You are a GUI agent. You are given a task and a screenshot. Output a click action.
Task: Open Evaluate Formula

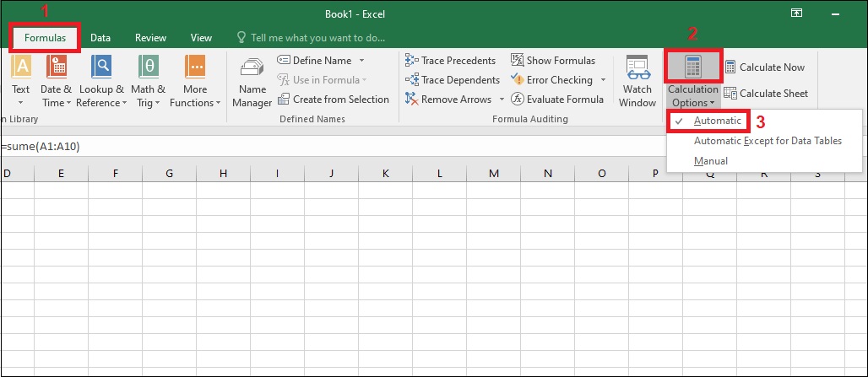557,100
